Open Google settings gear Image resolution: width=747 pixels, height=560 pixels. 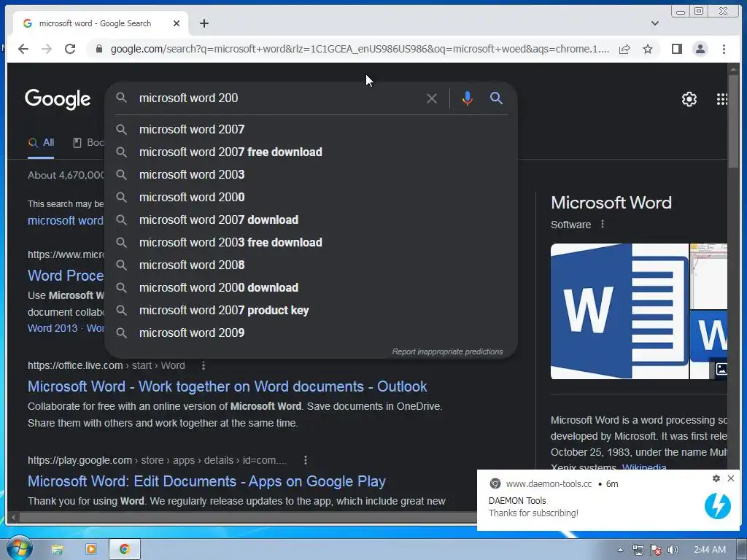[689, 99]
